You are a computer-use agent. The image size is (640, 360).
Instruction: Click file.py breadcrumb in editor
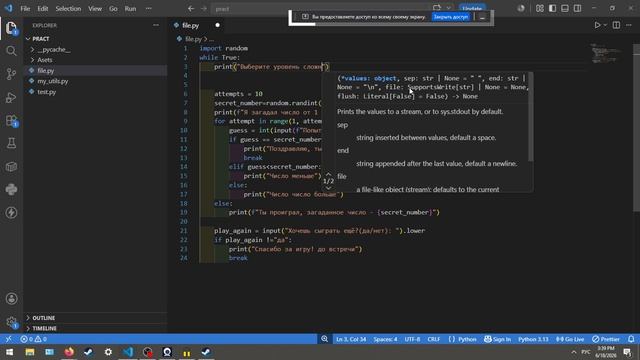[x=193, y=39]
